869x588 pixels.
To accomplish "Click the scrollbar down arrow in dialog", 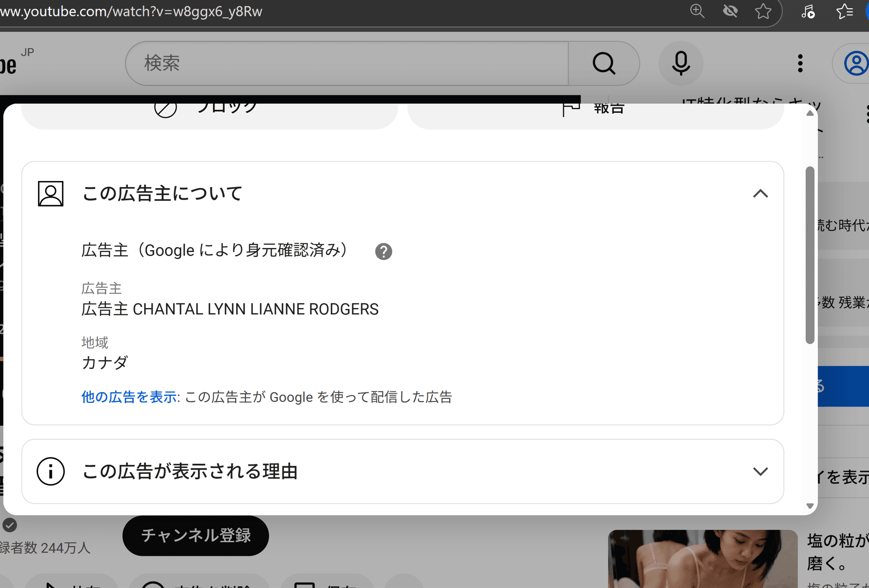I will [x=810, y=506].
